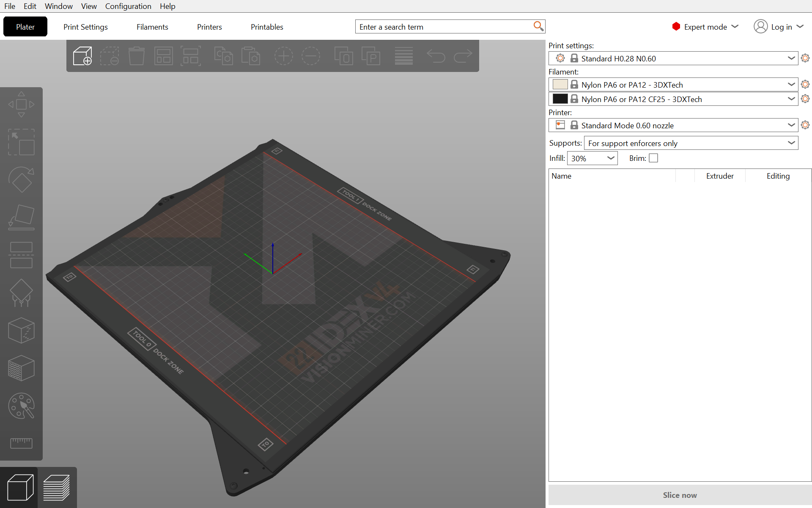812x508 pixels.
Task: Switch to the Printables tab
Action: pyautogui.click(x=267, y=27)
